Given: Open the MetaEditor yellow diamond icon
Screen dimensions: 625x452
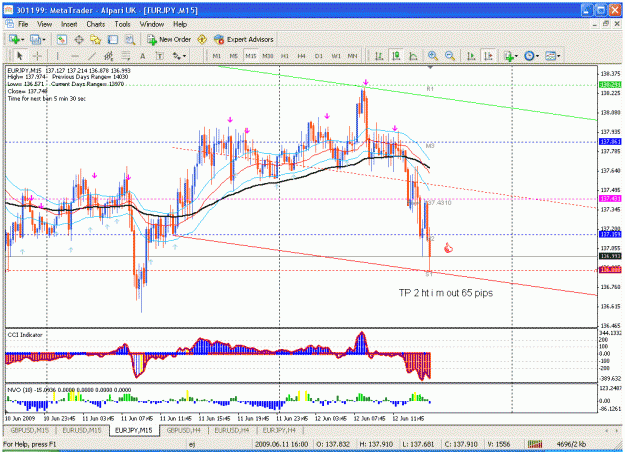Looking at the screenshot, I should coord(202,39).
